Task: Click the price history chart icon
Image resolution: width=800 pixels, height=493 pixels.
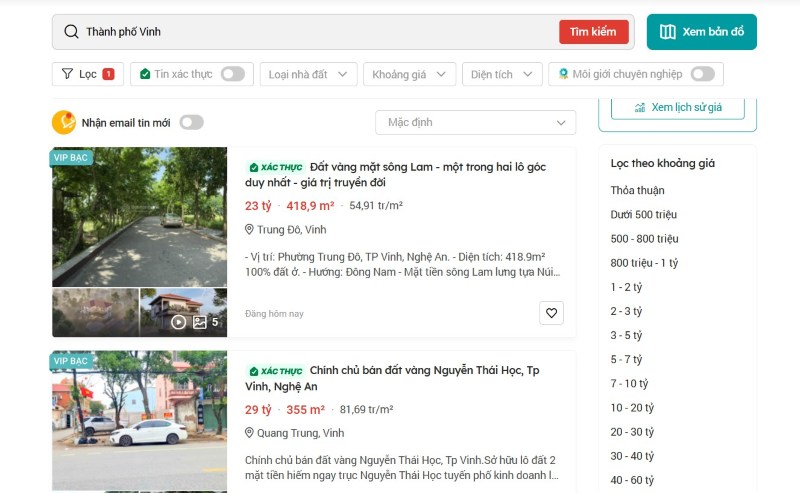Action: pyautogui.click(x=640, y=107)
